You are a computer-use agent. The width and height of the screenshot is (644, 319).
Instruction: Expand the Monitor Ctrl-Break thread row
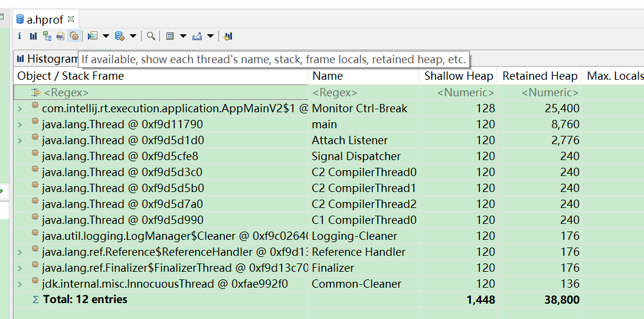[20, 109]
